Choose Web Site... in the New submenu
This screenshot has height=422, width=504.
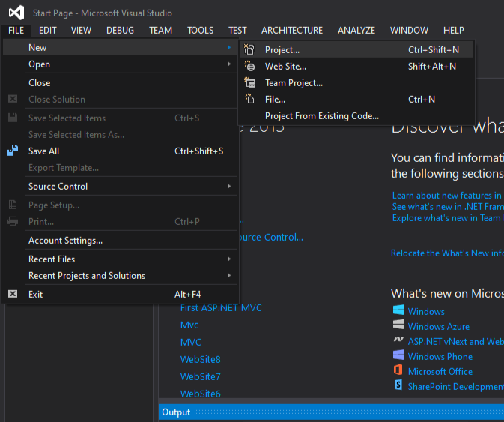coord(356,67)
